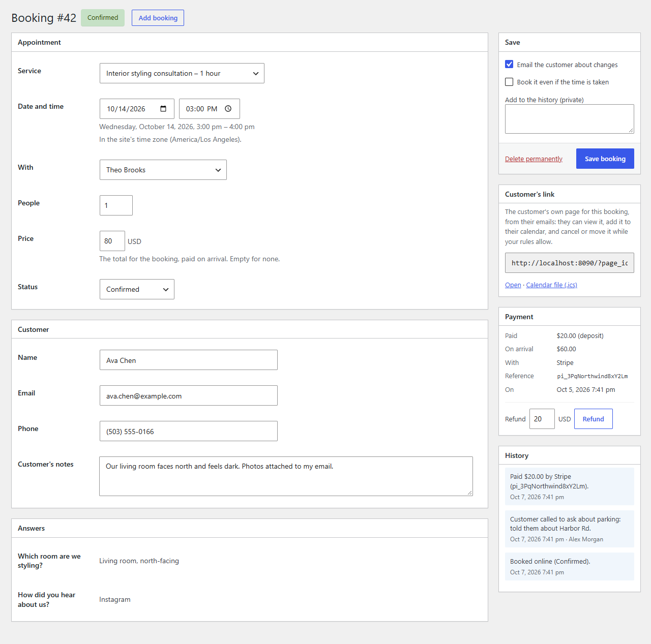The height and width of the screenshot is (644, 651).
Task: Click the 10/14/2026 date field
Action: click(x=137, y=109)
